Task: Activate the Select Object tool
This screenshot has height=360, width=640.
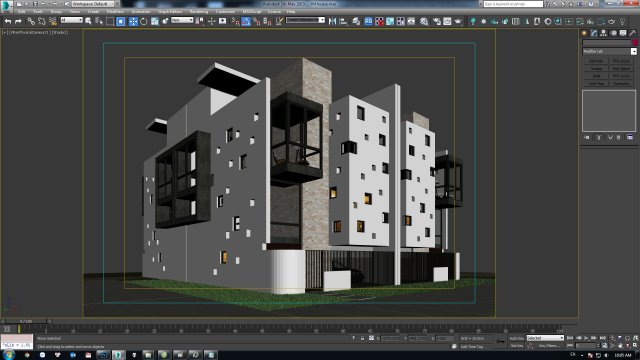Action: (88, 21)
